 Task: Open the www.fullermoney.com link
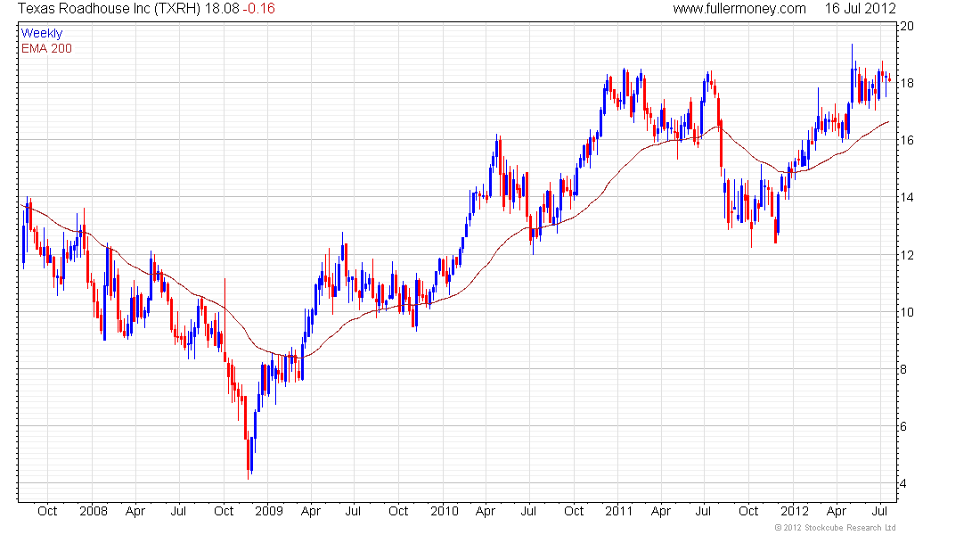click(739, 9)
